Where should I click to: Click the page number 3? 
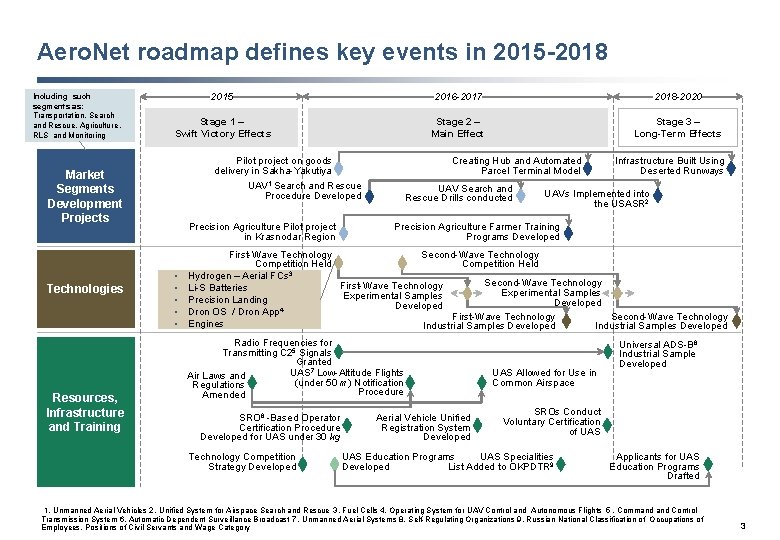[743, 526]
